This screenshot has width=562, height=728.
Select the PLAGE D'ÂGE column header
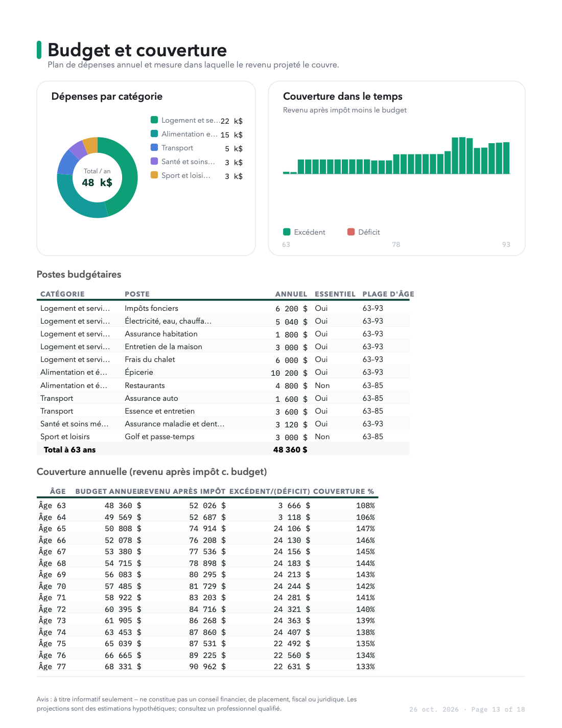point(388,294)
